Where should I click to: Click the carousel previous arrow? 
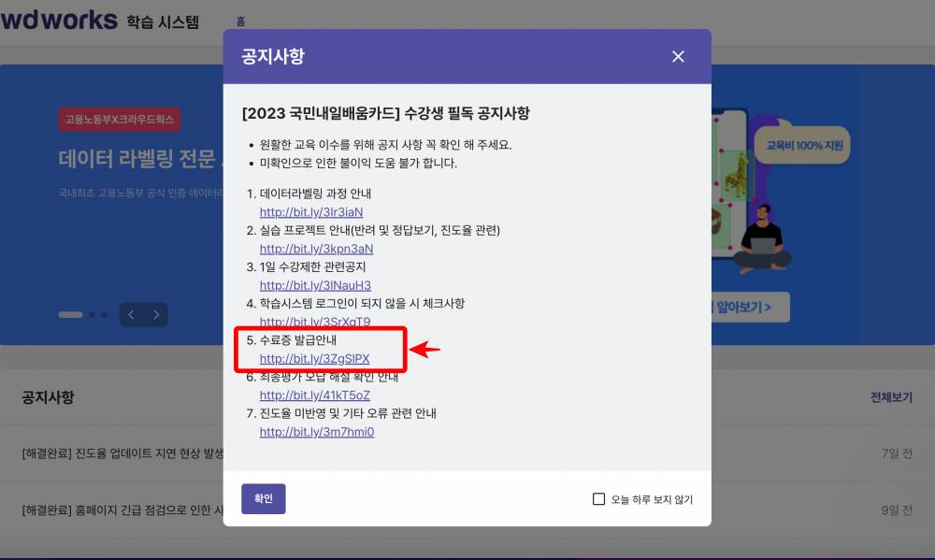pyautogui.click(x=131, y=315)
